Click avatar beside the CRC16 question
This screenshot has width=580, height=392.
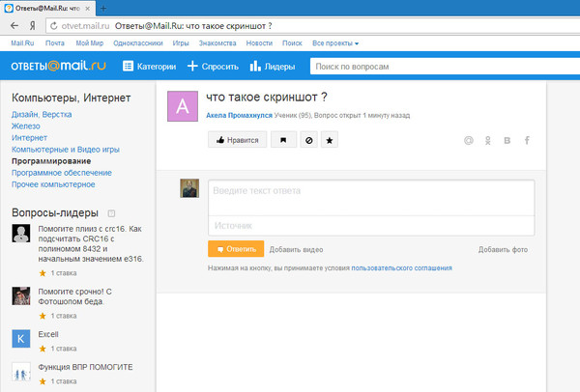coord(21,233)
